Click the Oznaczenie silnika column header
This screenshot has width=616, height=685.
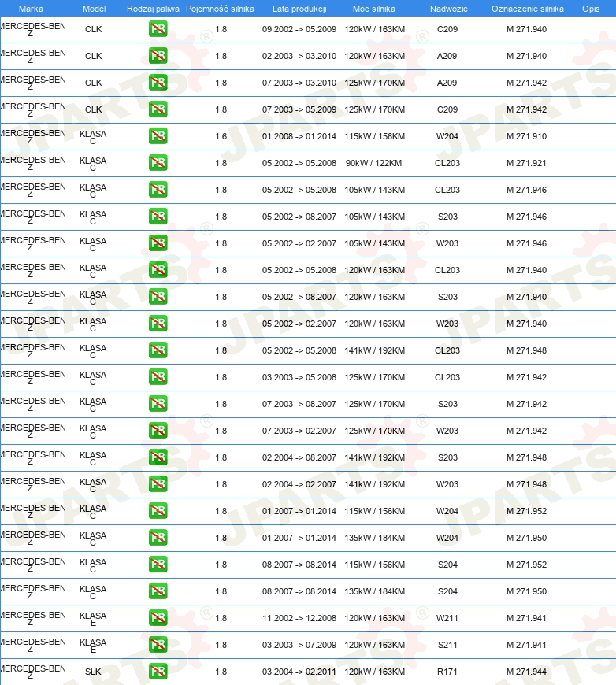point(527,9)
